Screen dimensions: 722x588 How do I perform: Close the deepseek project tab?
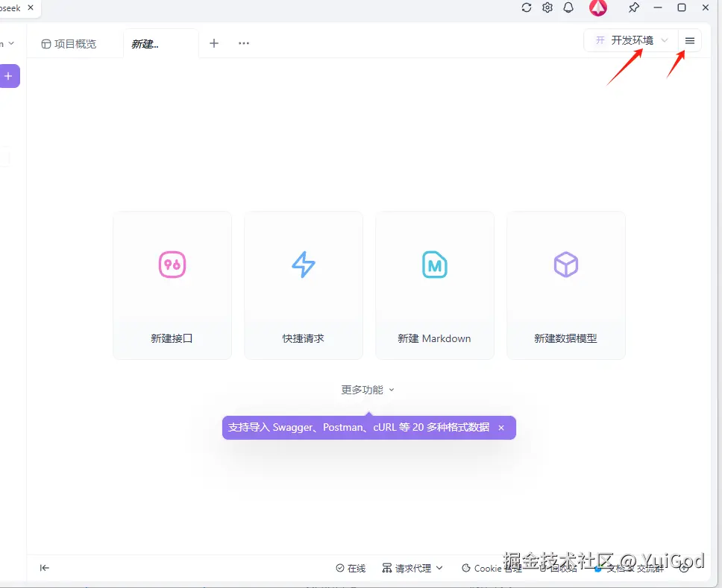31,7
